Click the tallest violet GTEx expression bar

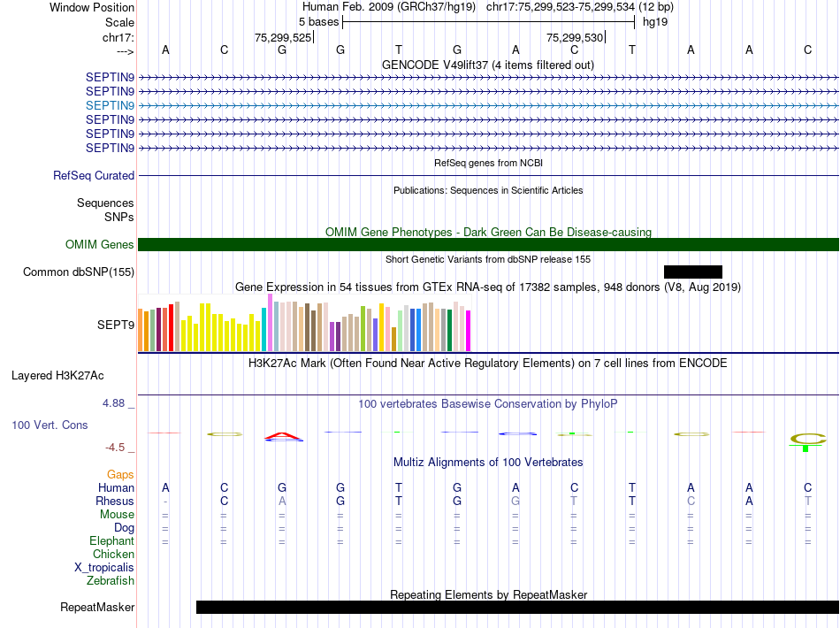pos(270,323)
